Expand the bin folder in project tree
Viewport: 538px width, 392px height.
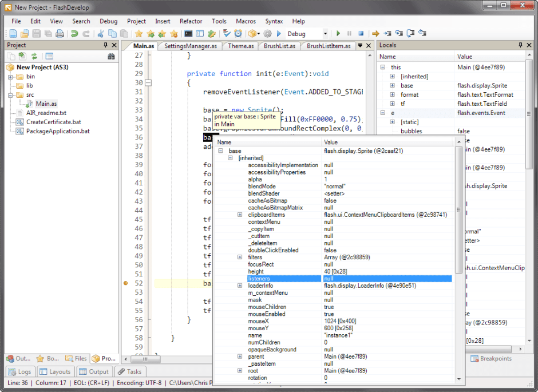(x=11, y=77)
